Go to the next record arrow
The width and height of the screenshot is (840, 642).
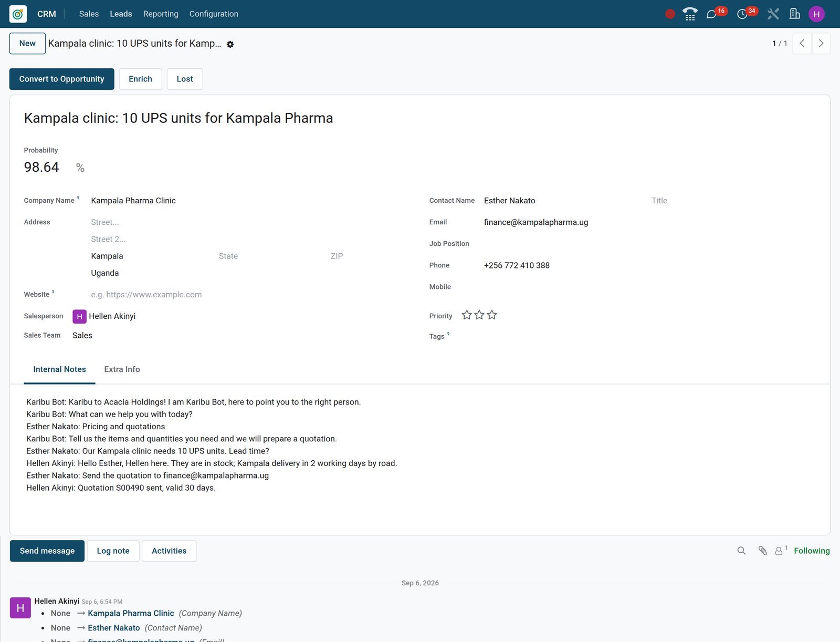(821, 44)
